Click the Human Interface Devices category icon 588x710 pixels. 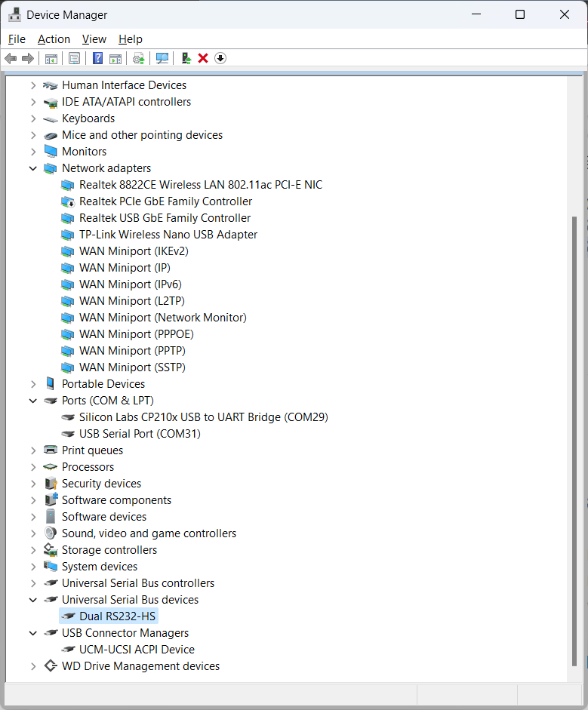(51, 85)
